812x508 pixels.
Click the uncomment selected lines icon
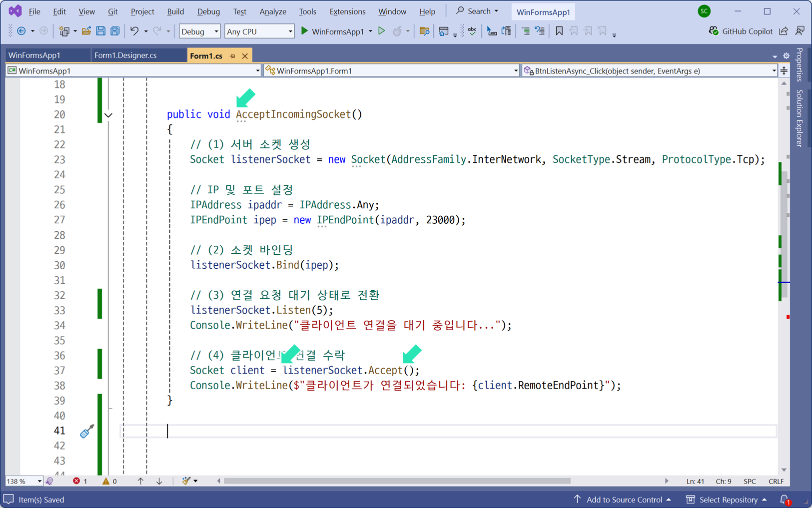tap(540, 31)
